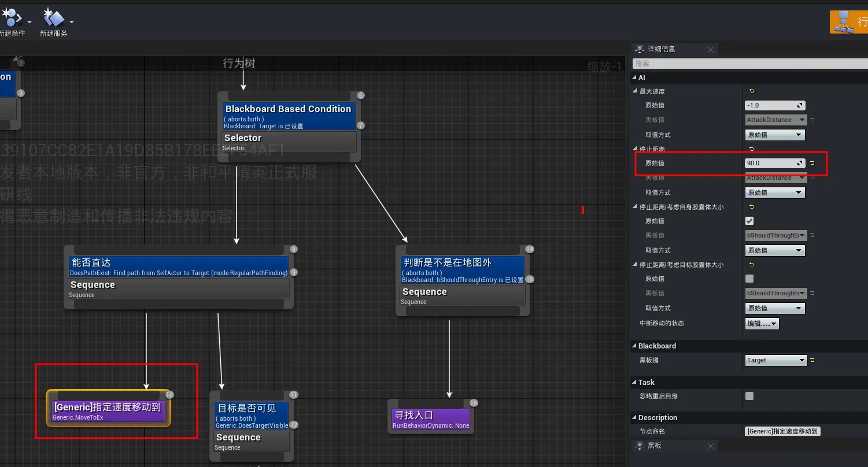Reset 停止距离 原始值 90.0 to default
The width and height of the screenshot is (868, 467).
click(812, 163)
